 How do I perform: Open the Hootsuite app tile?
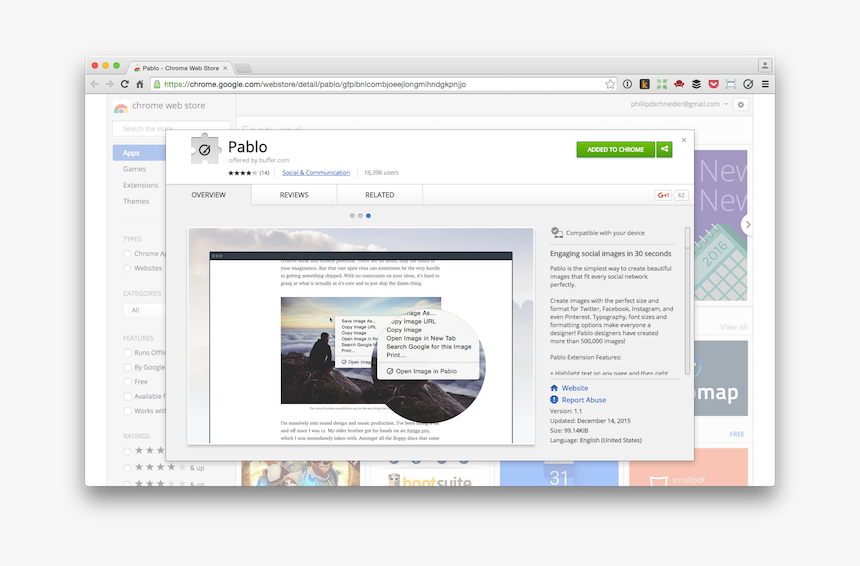[x=429, y=473]
